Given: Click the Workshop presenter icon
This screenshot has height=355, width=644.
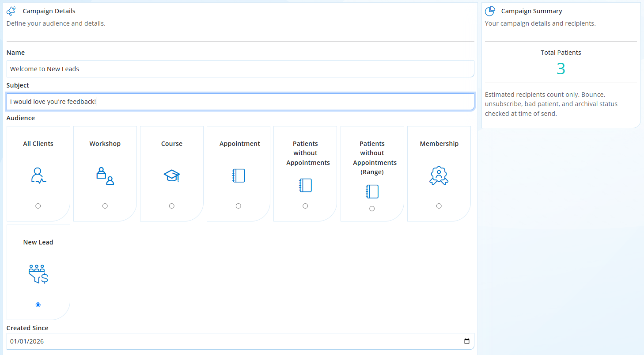Looking at the screenshot, I should [105, 176].
